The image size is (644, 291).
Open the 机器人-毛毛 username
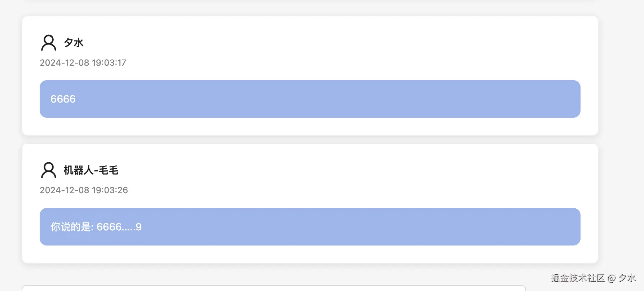point(91,170)
